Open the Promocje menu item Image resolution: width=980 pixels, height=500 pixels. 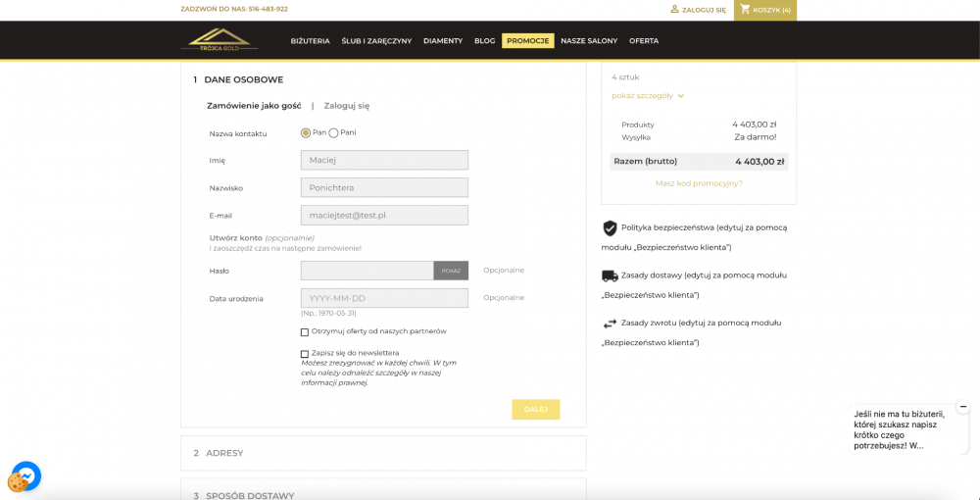(x=527, y=41)
